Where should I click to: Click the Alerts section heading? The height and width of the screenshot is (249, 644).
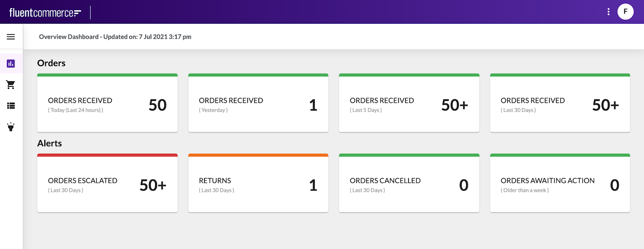[49, 143]
